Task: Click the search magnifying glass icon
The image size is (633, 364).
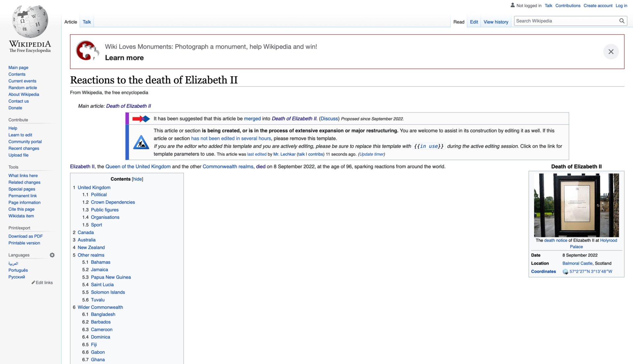Action: tap(622, 21)
